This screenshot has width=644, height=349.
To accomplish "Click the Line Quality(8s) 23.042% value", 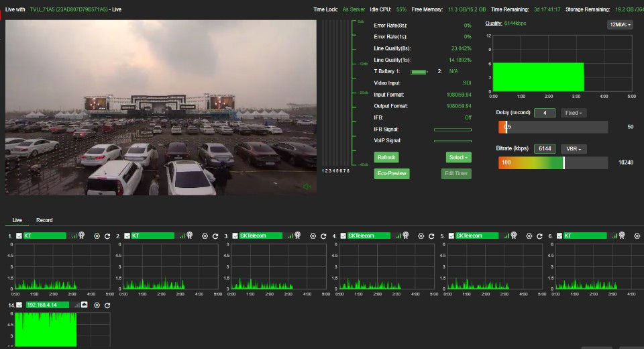I will point(462,48).
